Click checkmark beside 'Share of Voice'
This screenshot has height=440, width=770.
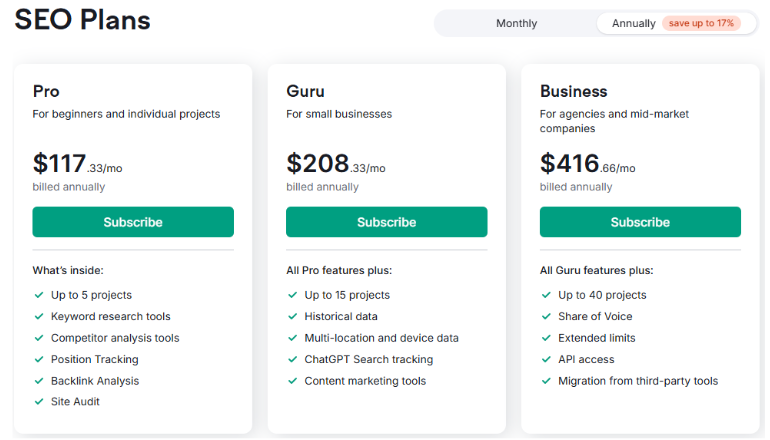coord(546,316)
